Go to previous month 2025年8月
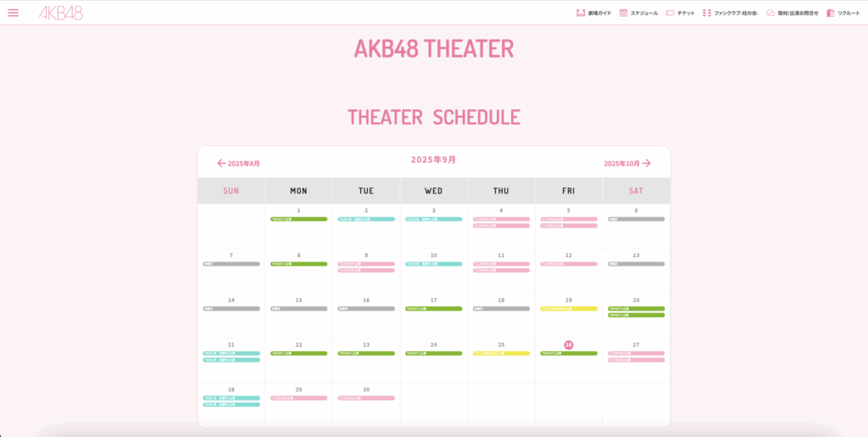Image resolution: width=868 pixels, height=437 pixels. click(x=239, y=163)
